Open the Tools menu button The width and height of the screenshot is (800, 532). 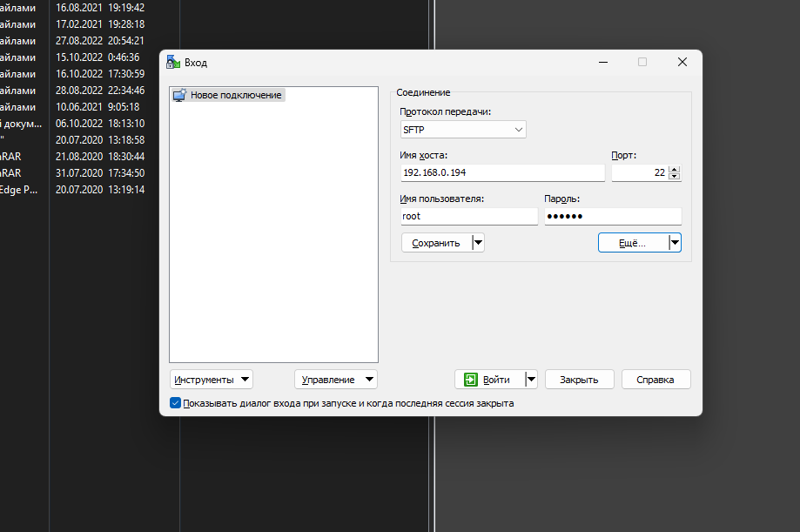point(212,380)
